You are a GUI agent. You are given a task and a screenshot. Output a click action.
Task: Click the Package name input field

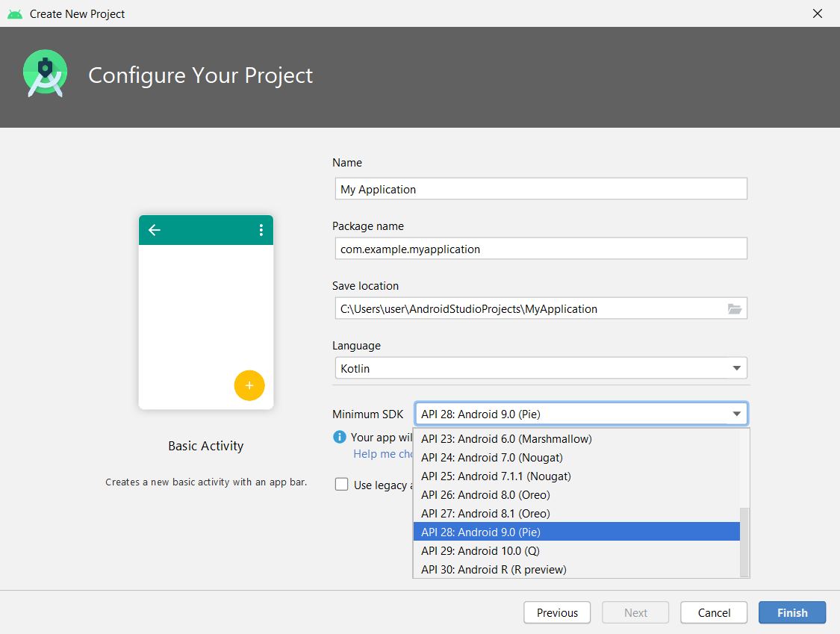541,249
